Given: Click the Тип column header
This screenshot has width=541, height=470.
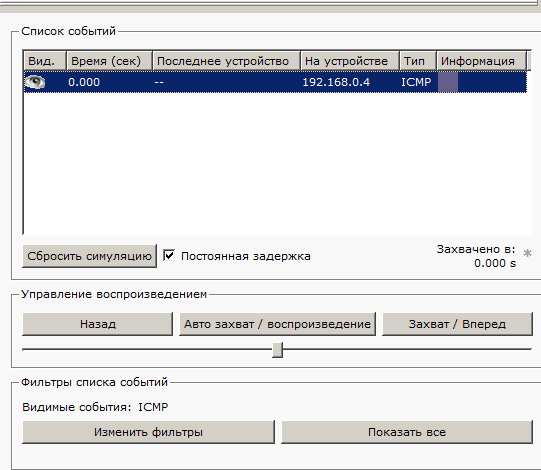Looking at the screenshot, I should [418, 61].
